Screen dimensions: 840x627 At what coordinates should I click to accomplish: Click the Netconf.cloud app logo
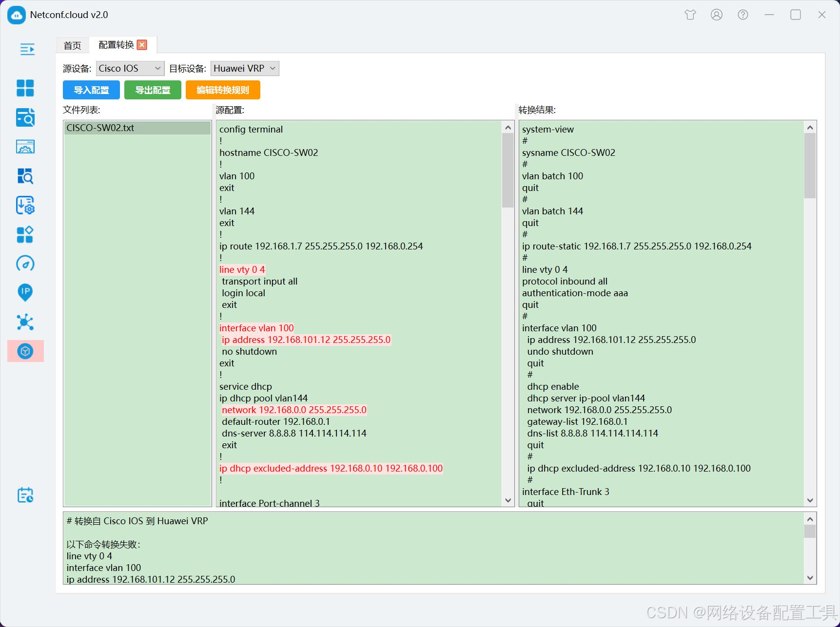(16, 15)
